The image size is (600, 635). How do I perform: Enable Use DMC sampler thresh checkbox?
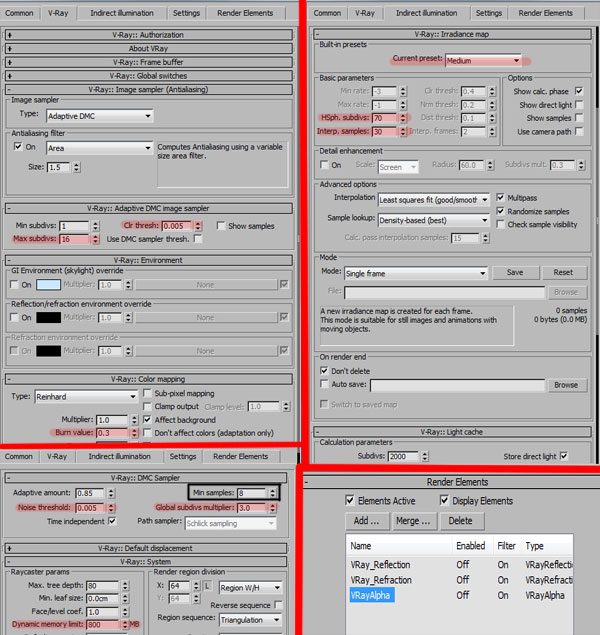click(x=198, y=239)
